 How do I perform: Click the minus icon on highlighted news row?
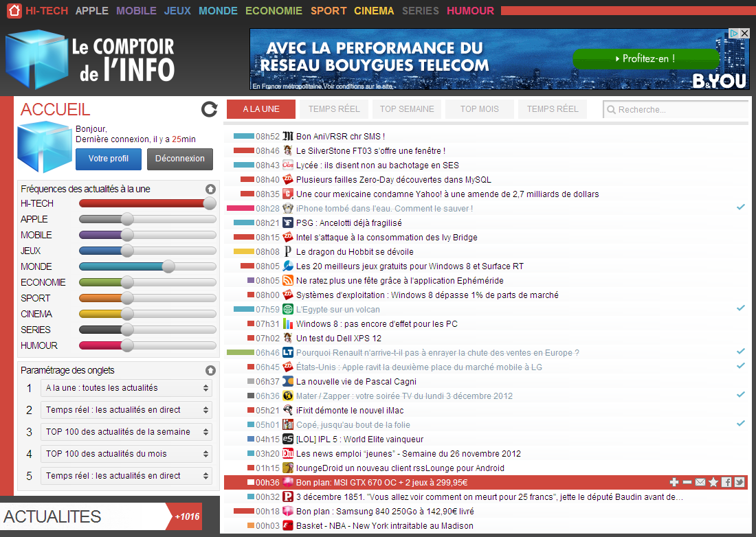[687, 482]
